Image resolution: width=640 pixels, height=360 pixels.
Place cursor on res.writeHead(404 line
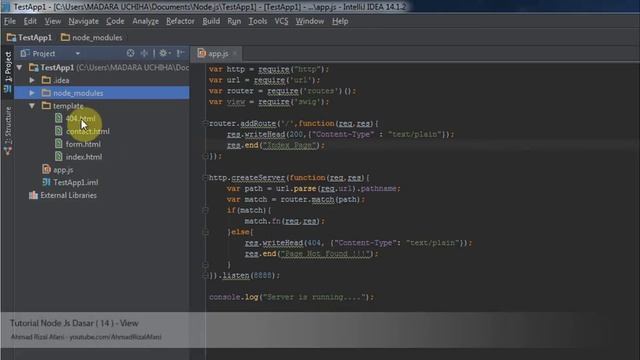point(358,243)
